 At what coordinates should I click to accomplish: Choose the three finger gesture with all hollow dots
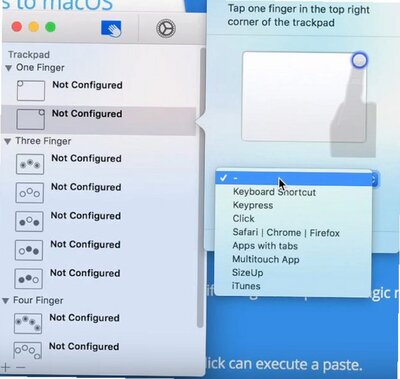[29, 193]
